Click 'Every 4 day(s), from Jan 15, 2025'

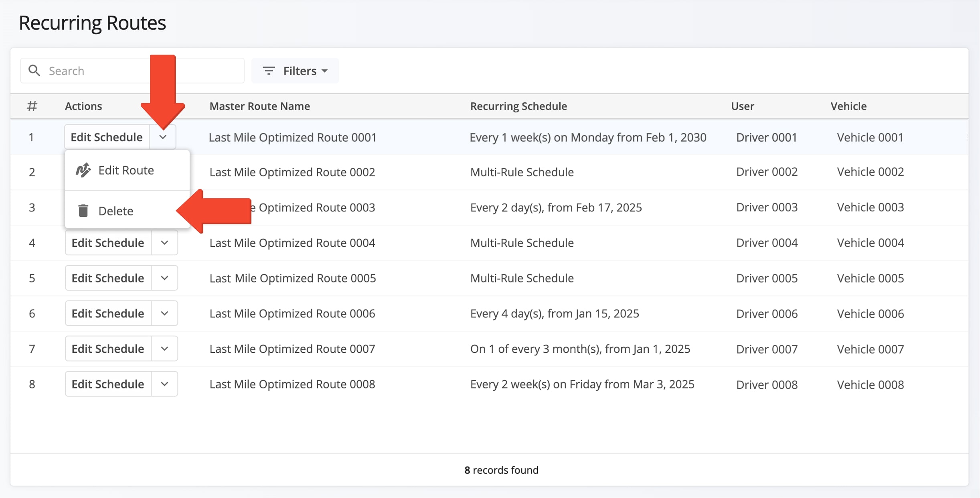click(x=555, y=313)
